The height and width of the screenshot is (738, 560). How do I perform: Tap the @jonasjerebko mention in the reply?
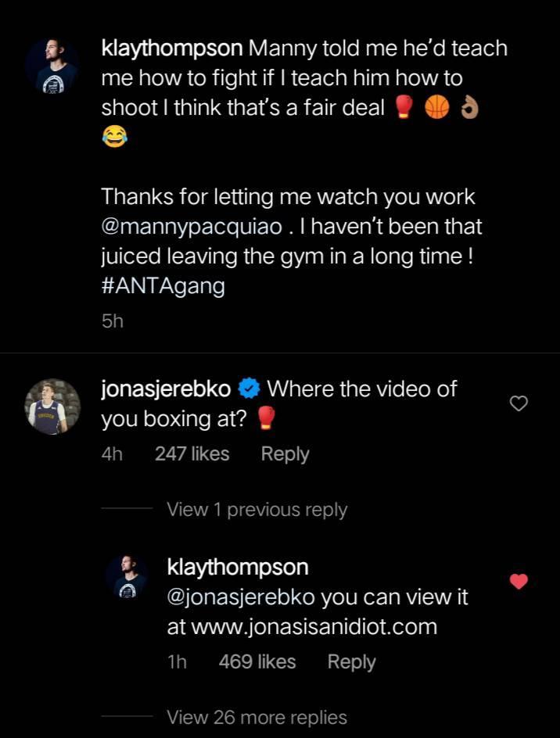[x=241, y=598]
